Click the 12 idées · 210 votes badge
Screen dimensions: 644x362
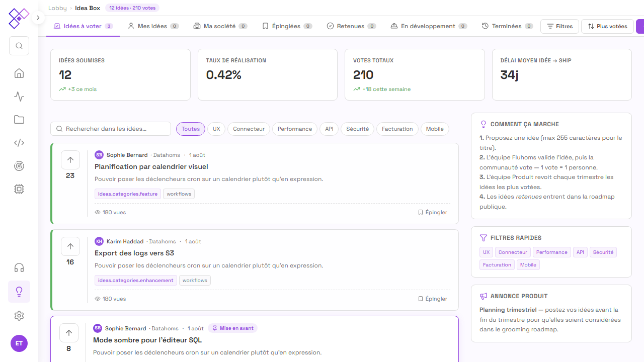click(x=132, y=8)
